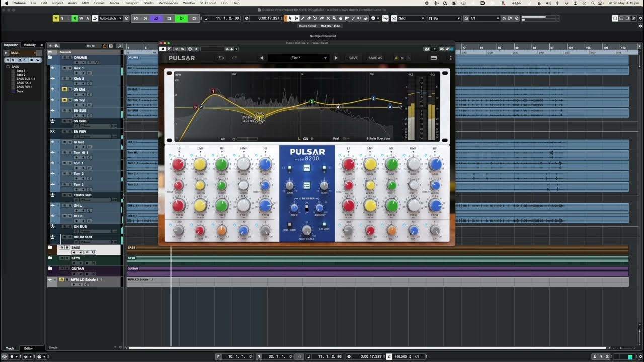Toggle global Solo button in toolbar
The image size is (644, 362).
tap(62, 18)
